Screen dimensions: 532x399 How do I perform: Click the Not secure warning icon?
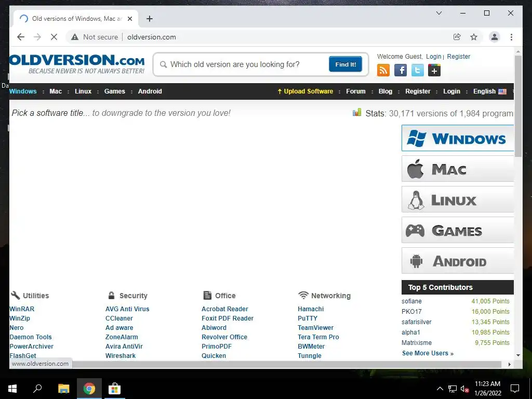(75, 37)
